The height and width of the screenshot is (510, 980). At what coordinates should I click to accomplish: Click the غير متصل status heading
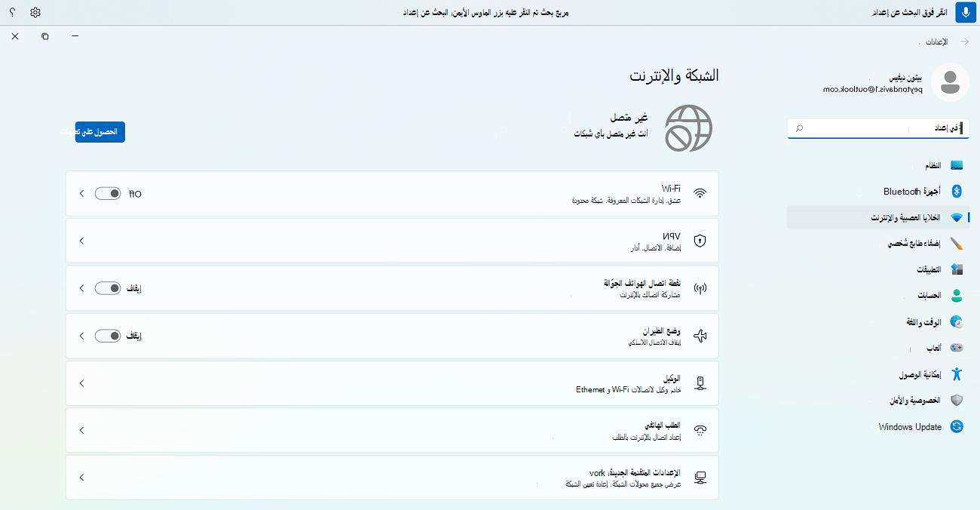coord(629,118)
